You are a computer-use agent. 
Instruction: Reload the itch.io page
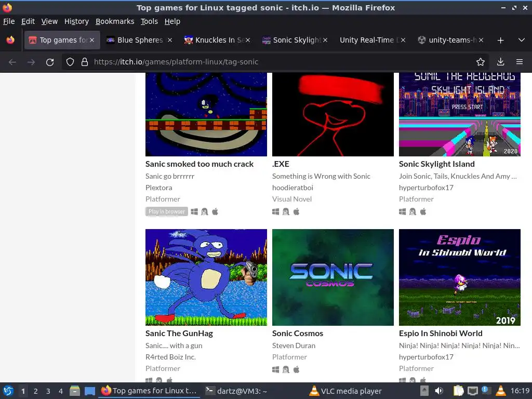(x=50, y=62)
